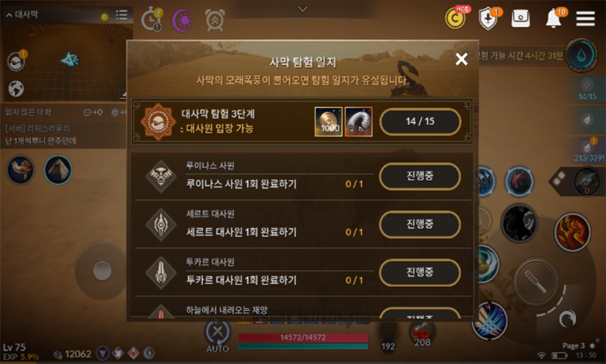Select the 1000 gold coin reward thumbnail
The image size is (606, 364).
(329, 122)
